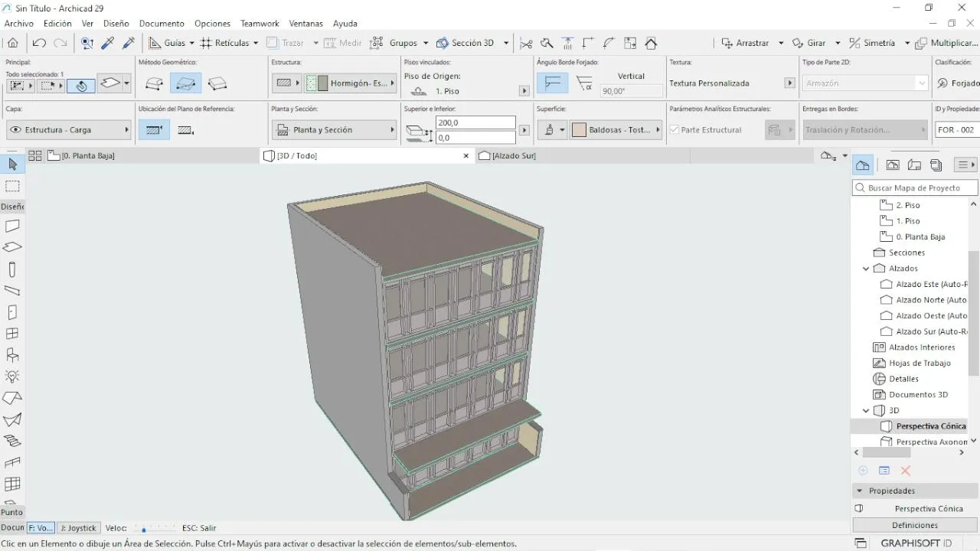Select the rotated rectangle geometry method
The width and height of the screenshot is (980, 551).
pyautogui.click(x=217, y=83)
